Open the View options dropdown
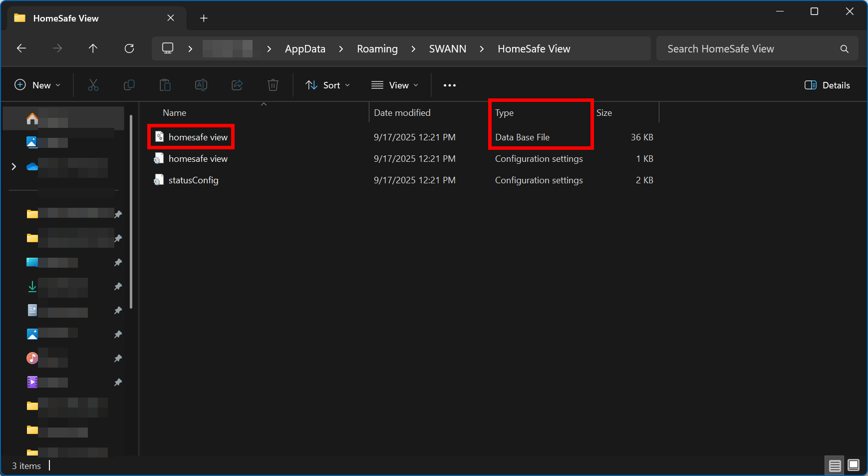Screen dimensions: 868x476 tap(395, 85)
